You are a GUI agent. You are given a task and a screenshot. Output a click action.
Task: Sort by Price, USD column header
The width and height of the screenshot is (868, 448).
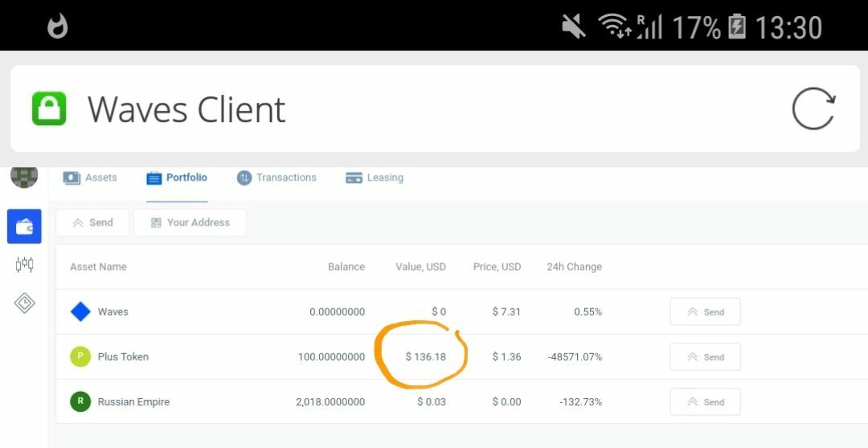tap(497, 267)
